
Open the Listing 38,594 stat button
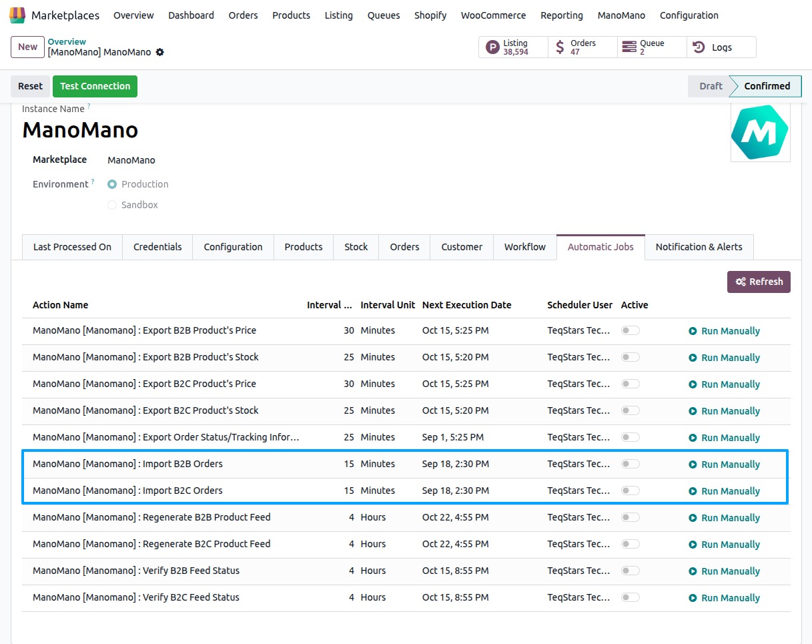513,47
